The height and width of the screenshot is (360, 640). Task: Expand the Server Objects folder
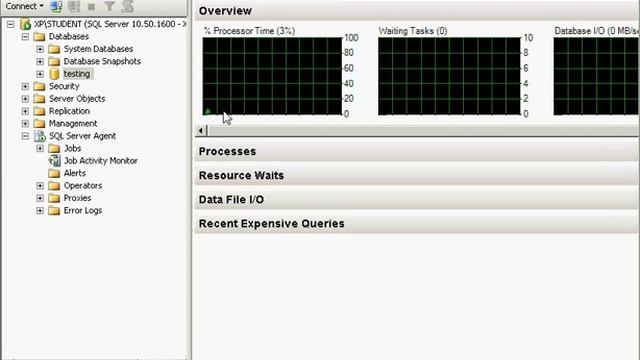(25, 99)
